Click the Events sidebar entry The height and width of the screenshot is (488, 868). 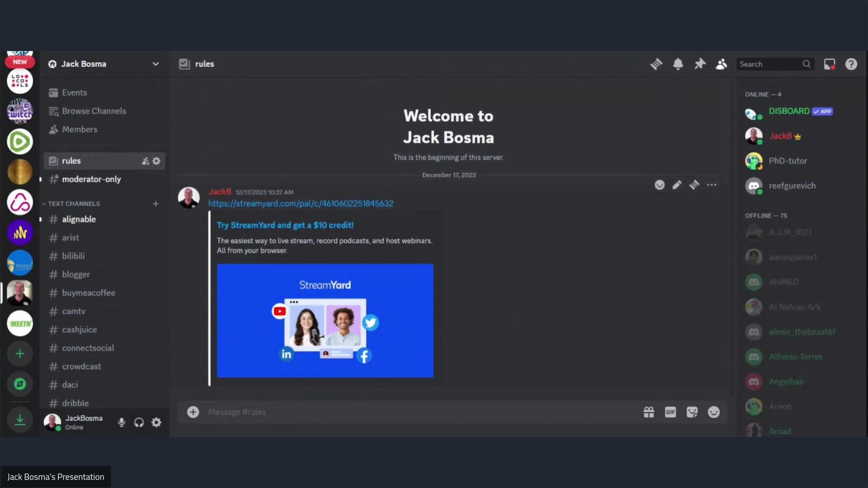[x=75, y=92]
